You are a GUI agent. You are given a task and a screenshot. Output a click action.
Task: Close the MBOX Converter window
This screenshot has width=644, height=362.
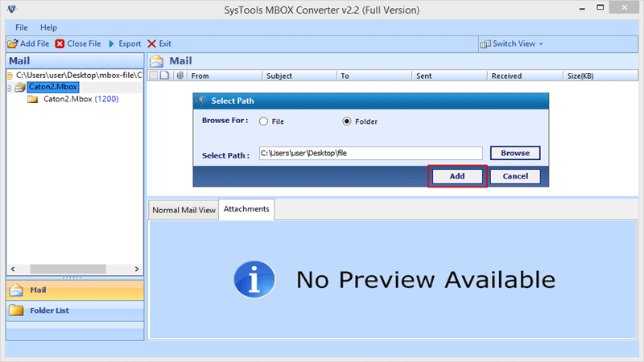[x=625, y=7]
